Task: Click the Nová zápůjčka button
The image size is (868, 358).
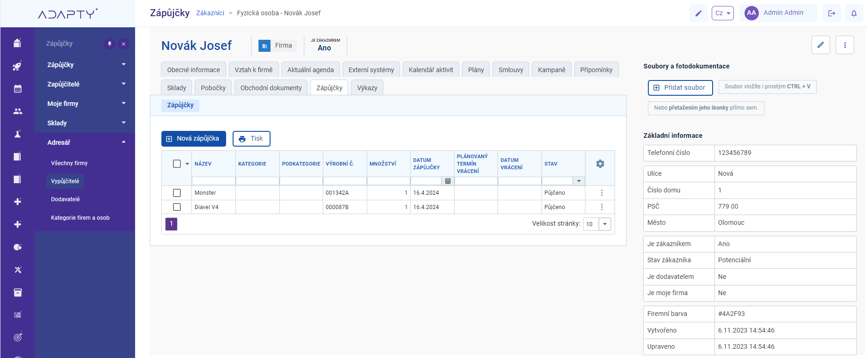Action: point(193,139)
